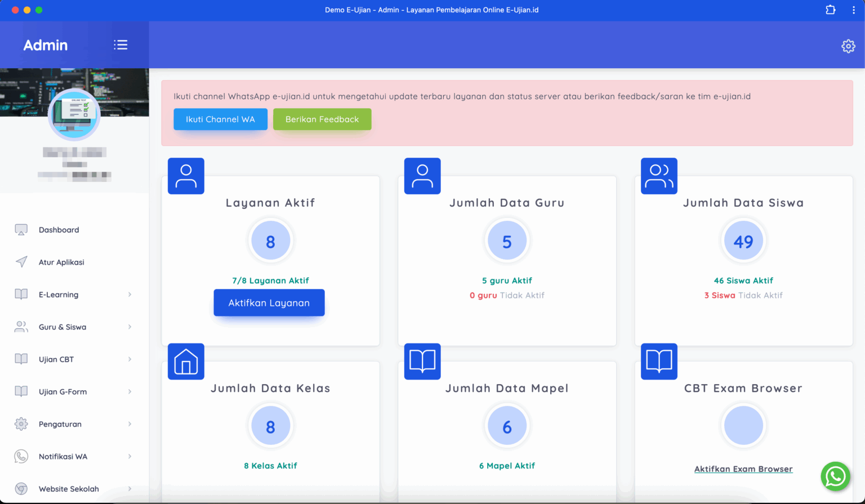Toggle the sidebar hamburger menu icon
This screenshot has height=504, width=865.
click(x=121, y=45)
